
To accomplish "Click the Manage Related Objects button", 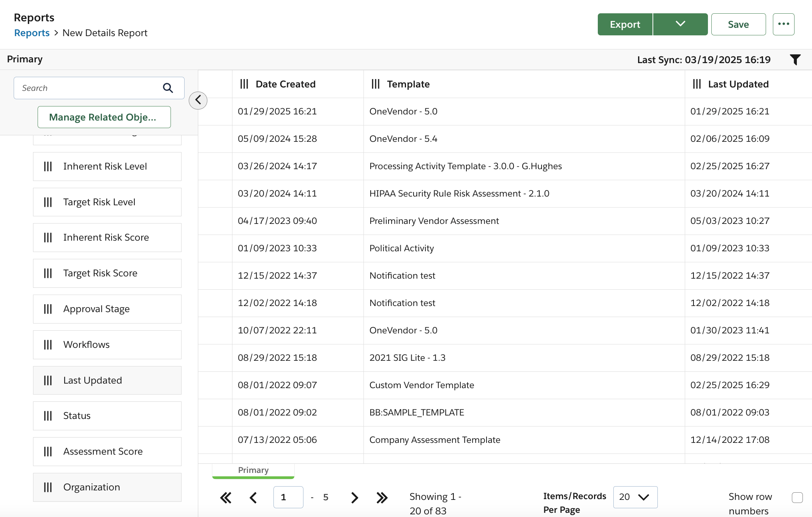I will tap(104, 117).
